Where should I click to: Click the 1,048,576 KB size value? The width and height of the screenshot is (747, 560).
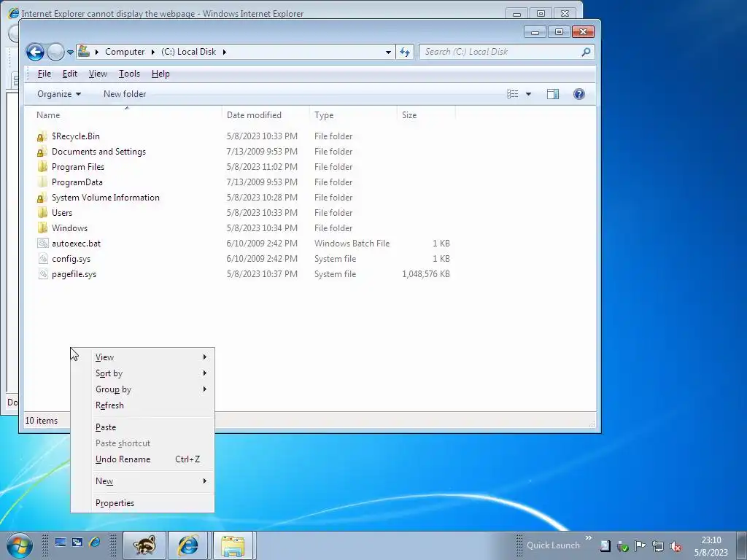click(x=426, y=274)
